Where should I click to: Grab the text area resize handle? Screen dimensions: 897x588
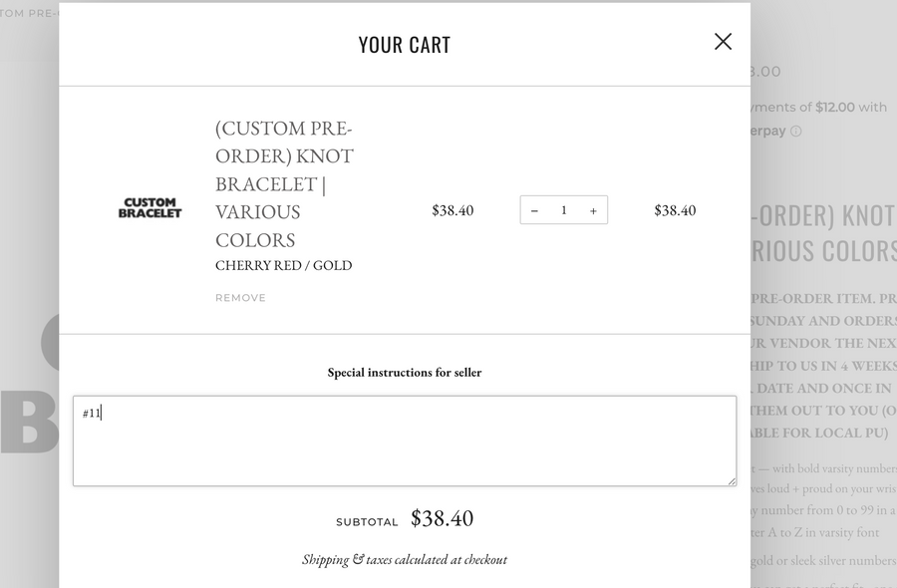tap(732, 481)
